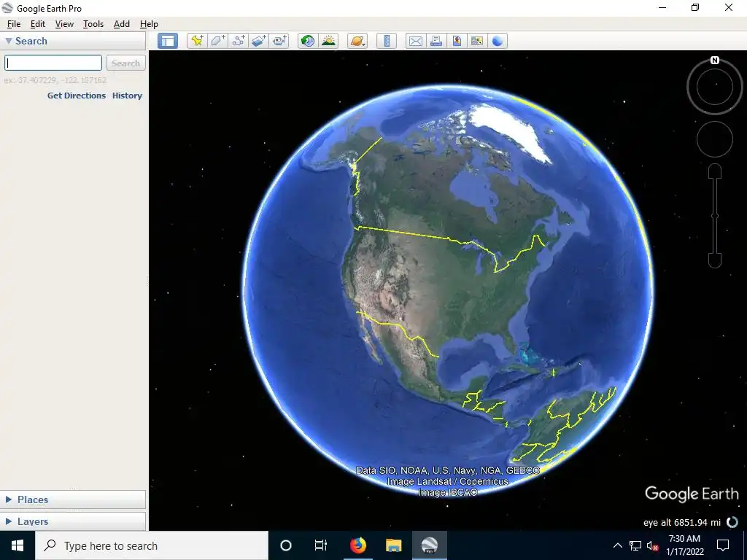The width and height of the screenshot is (747, 560).
Task: Click the zoom slider handle
Action: click(715, 216)
